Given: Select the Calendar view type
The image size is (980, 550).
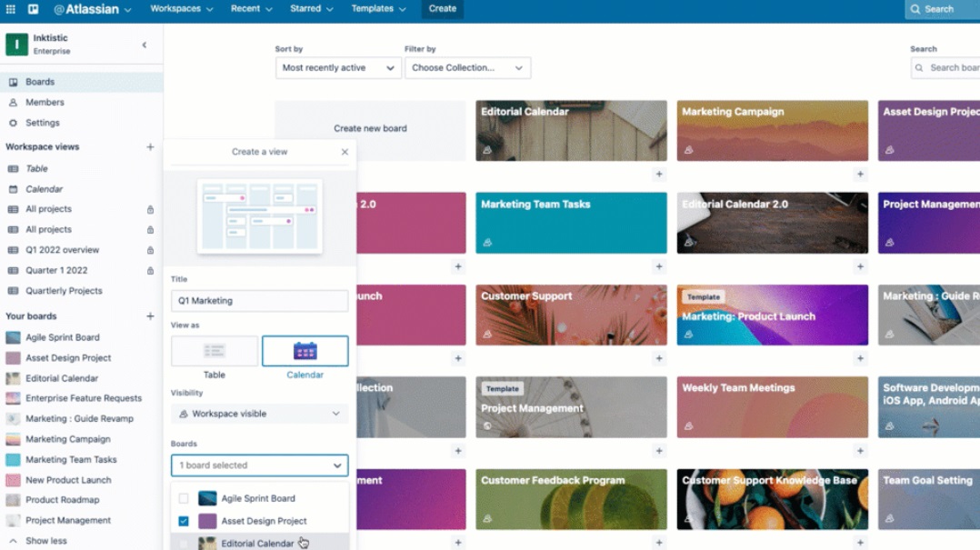Looking at the screenshot, I should pos(305,351).
